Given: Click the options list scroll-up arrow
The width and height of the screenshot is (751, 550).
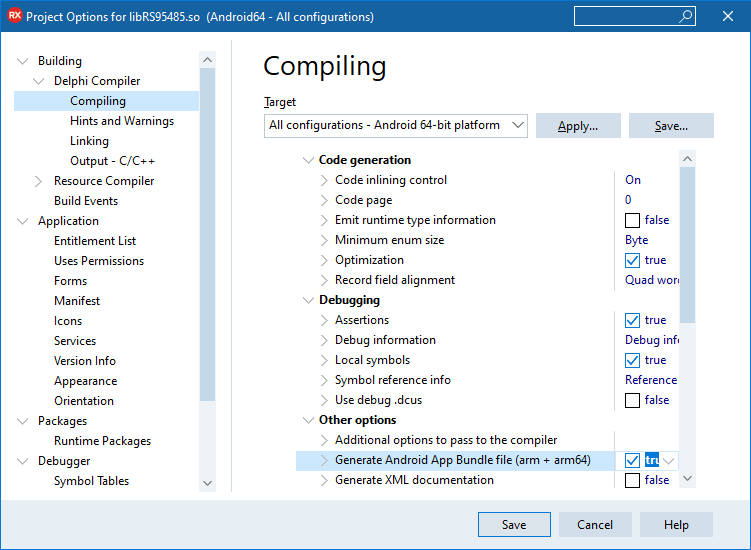Looking at the screenshot, I should coord(687,159).
